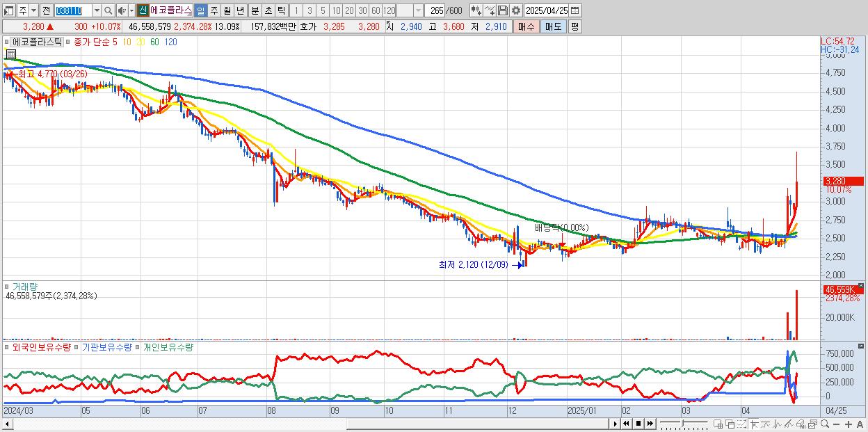Image resolution: width=868 pixels, height=432 pixels.
Task: Click the 에코플라스틱 chart legend label
Action: pyautogui.click(x=37, y=42)
